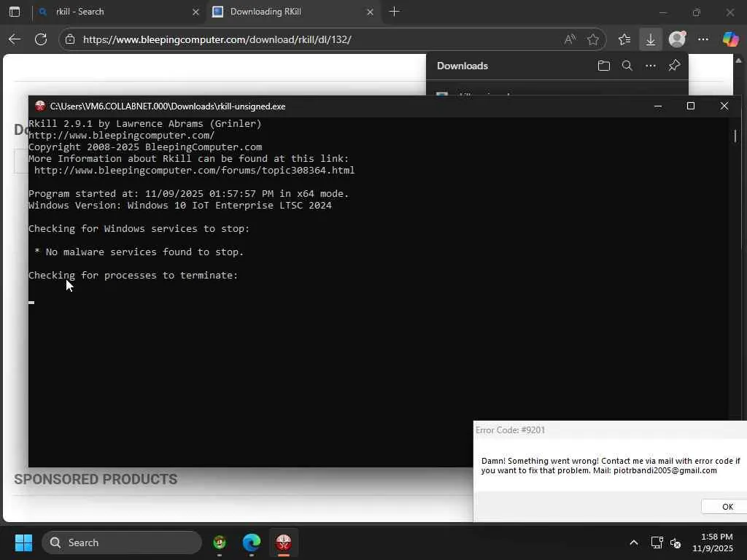The width and height of the screenshot is (747, 560).
Task: Pin the Downloads panel
Action: (x=674, y=66)
